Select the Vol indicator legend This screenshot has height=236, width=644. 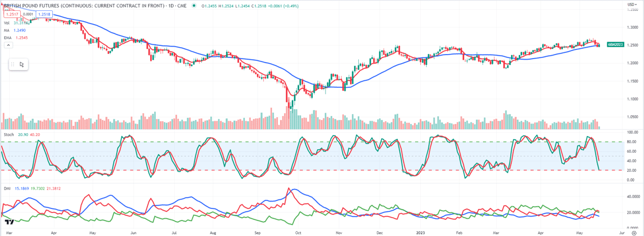[x=7, y=24]
